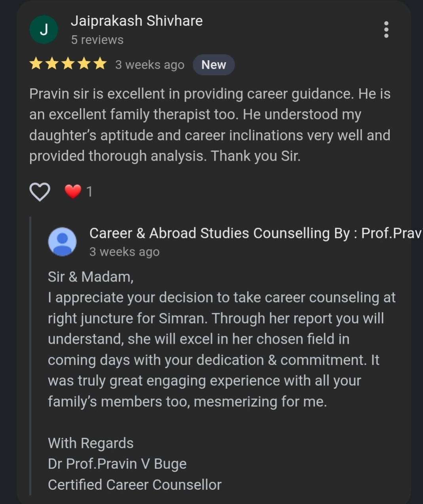Click the reaction count "1"
This screenshot has width=423, height=504.
[x=89, y=192]
